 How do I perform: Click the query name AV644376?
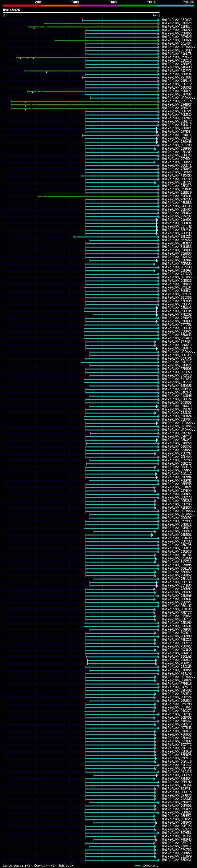(11, 10)
